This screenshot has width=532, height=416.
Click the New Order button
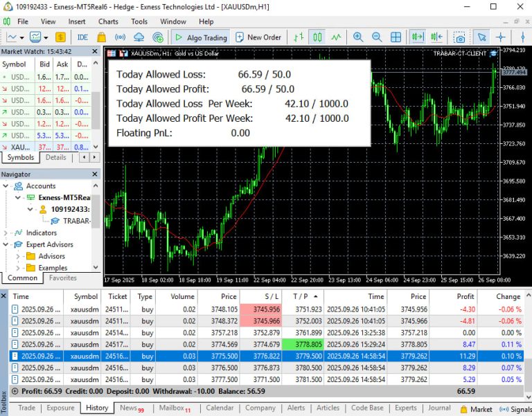(258, 37)
